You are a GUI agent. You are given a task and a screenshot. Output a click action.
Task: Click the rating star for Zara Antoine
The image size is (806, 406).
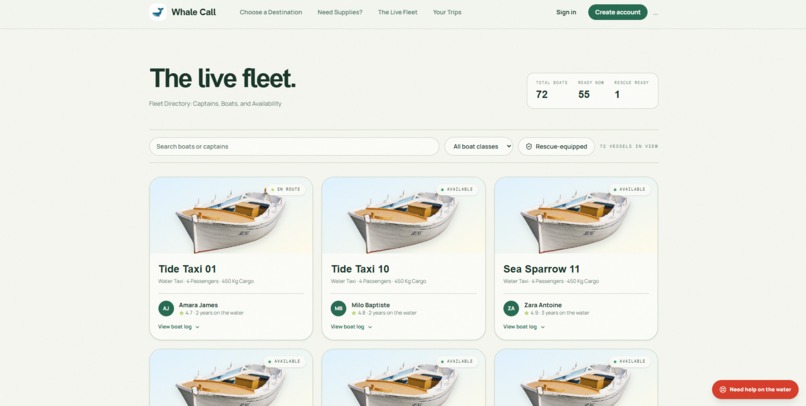pyautogui.click(x=526, y=313)
